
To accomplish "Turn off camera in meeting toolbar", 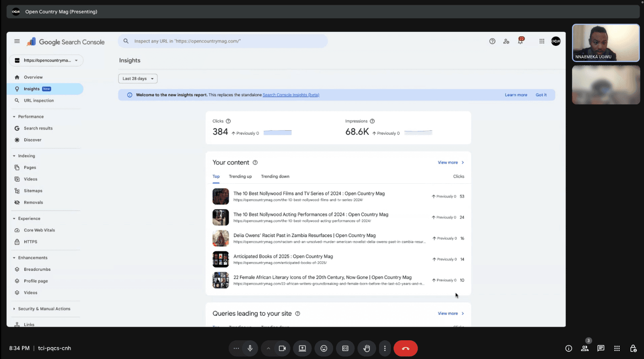I will point(282,348).
